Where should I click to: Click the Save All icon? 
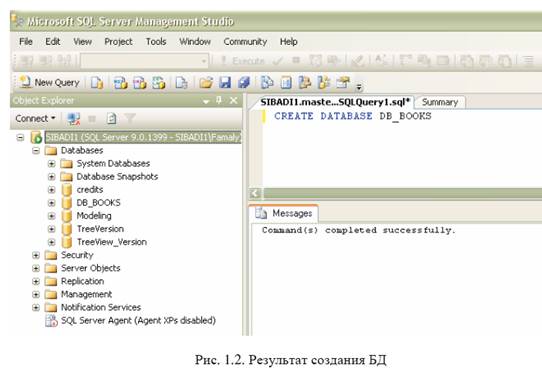(244, 83)
